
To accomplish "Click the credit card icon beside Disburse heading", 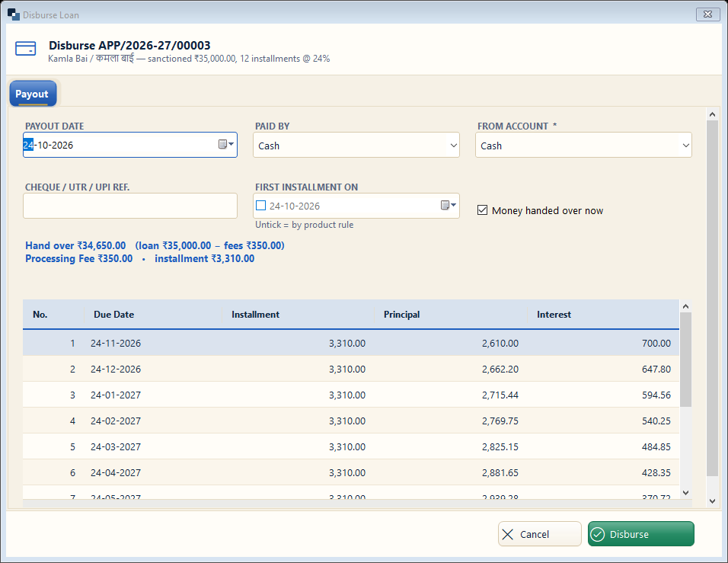I will coord(26,48).
